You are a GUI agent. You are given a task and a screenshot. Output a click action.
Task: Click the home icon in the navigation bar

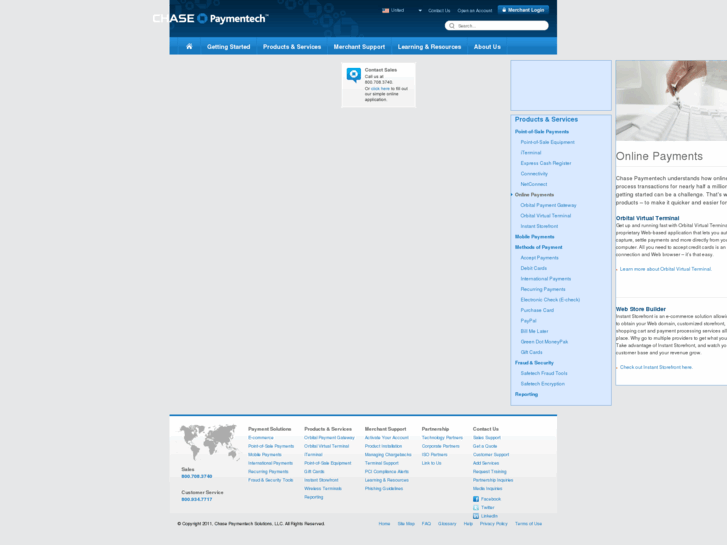coord(189,46)
